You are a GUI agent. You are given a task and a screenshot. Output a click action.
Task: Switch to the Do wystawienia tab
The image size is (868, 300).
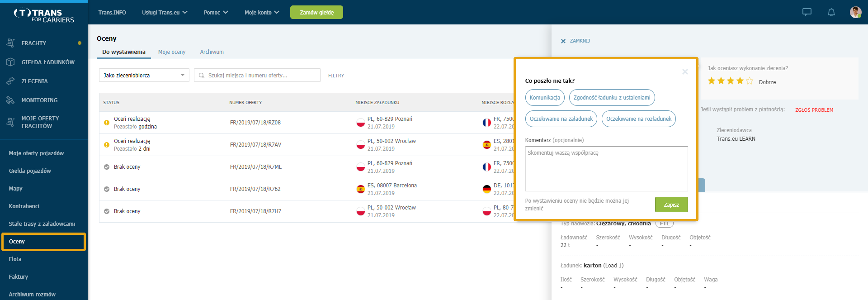point(124,52)
